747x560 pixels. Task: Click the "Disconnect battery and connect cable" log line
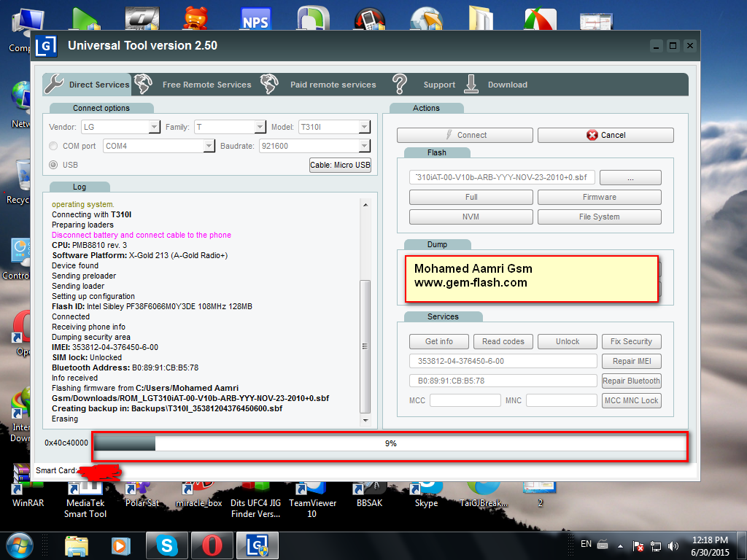point(142,236)
